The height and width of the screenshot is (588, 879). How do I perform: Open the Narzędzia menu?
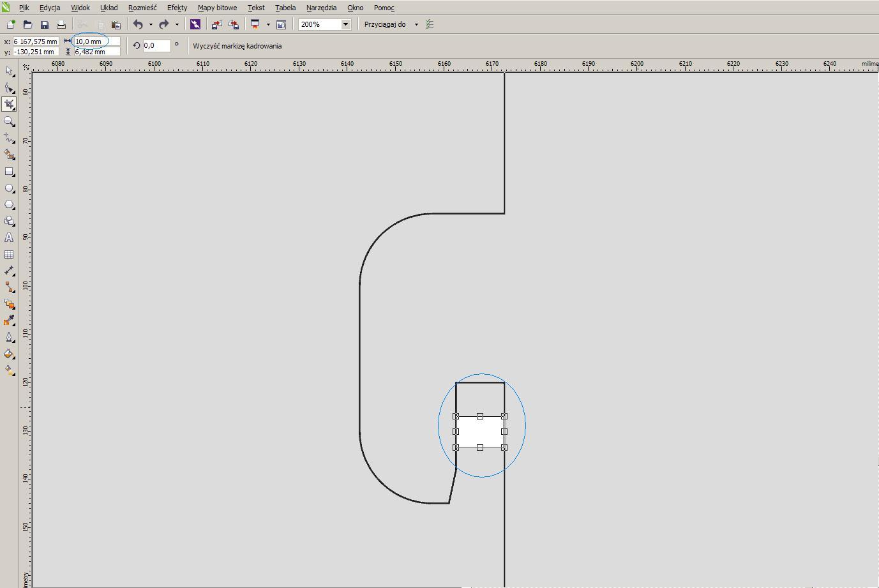tap(322, 8)
